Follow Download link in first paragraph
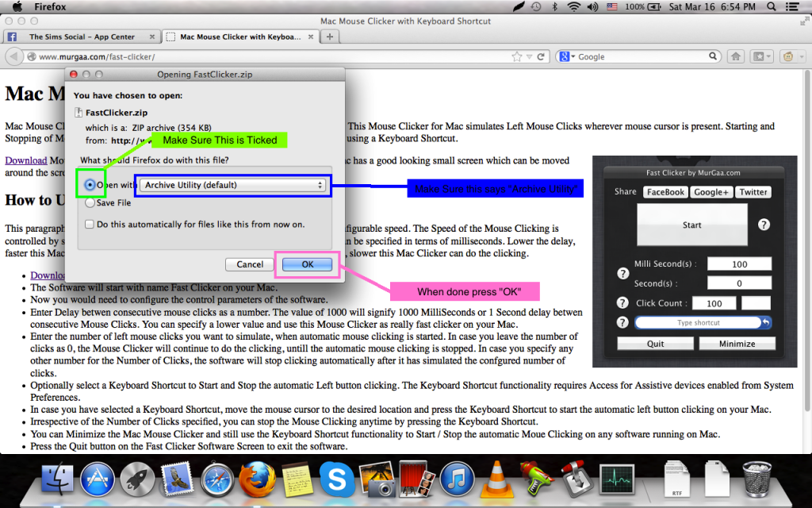Image resolution: width=812 pixels, height=508 pixels. click(x=26, y=160)
